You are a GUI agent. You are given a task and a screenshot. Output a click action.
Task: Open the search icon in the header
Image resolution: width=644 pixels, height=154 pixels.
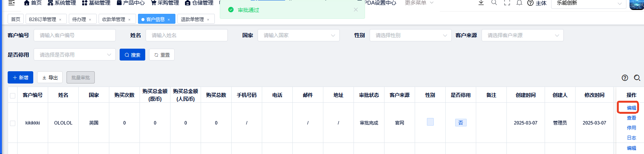click(494, 3)
